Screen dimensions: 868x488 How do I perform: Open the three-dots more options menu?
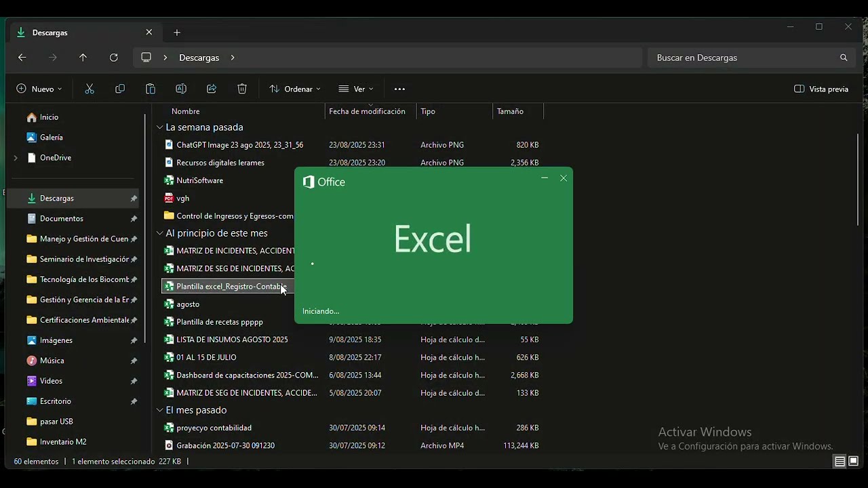click(399, 89)
